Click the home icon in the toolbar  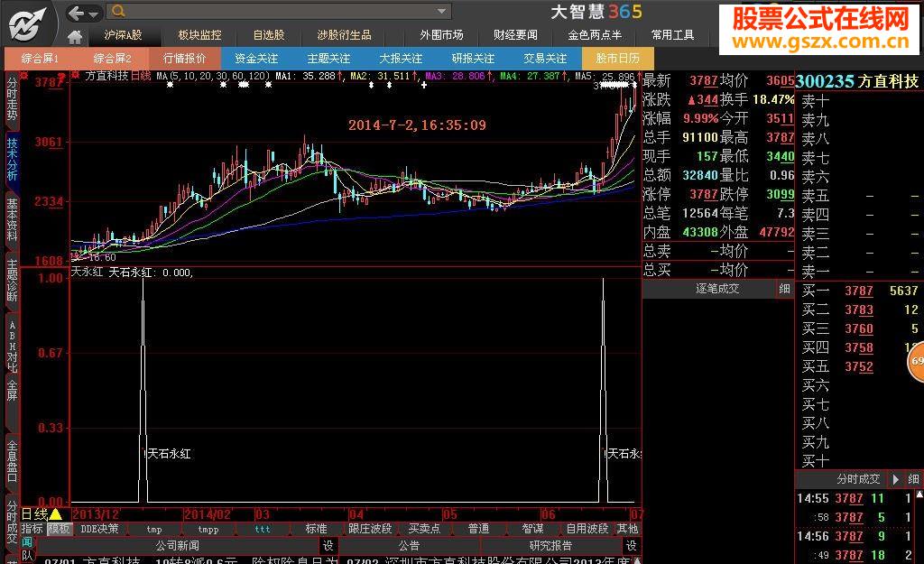[x=76, y=37]
